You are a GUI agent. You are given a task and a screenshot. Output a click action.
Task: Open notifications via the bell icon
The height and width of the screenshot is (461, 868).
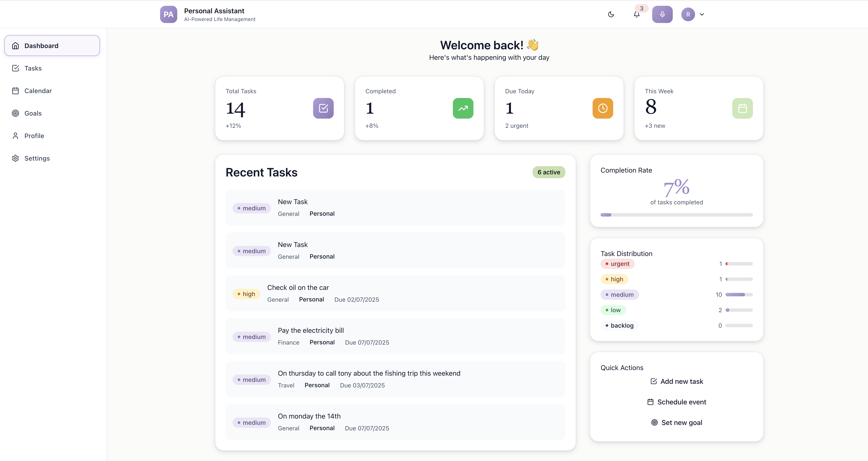click(636, 15)
